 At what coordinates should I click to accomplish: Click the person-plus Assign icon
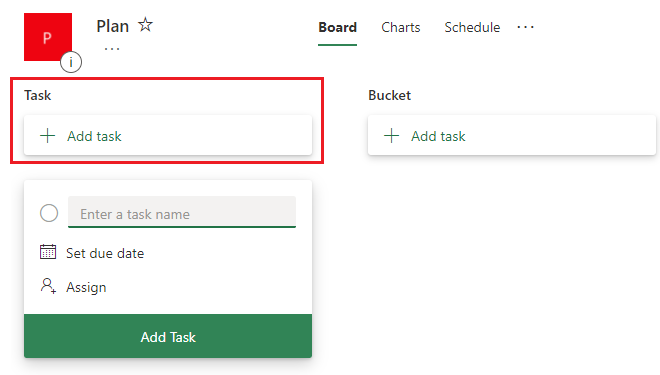48,286
